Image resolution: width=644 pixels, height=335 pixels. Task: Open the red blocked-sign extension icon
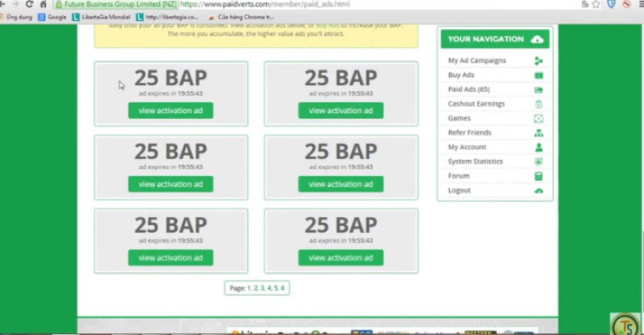pos(626,4)
